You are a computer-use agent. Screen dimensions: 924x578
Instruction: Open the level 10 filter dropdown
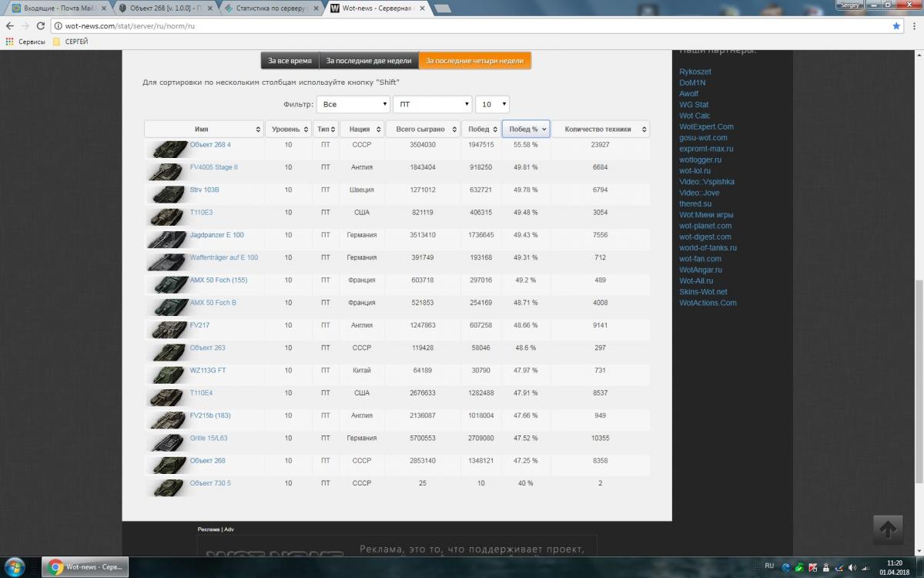[x=492, y=104]
